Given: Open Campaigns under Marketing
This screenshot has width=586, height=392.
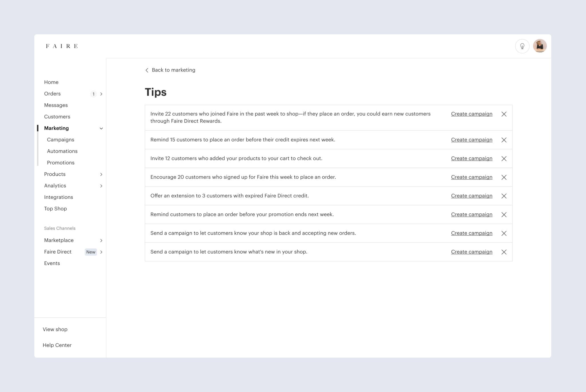Looking at the screenshot, I should [x=60, y=140].
